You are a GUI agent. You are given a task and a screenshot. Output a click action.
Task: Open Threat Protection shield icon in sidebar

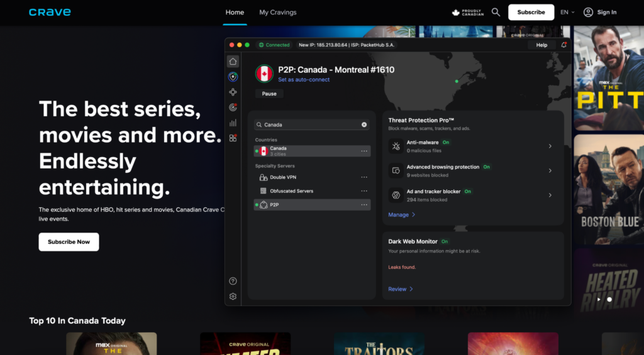click(233, 77)
